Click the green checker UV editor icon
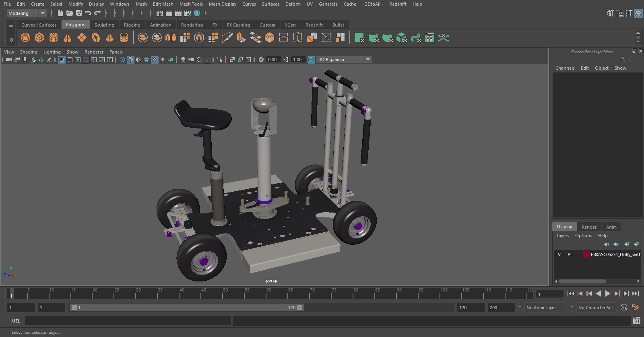The image size is (644, 337). pyautogui.click(x=429, y=38)
